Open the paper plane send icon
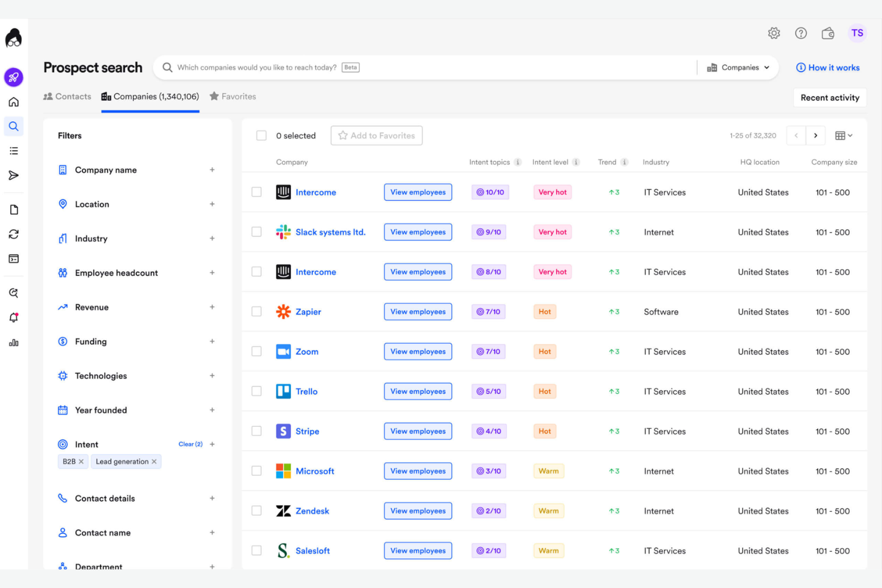This screenshot has width=882, height=588. tap(13, 175)
